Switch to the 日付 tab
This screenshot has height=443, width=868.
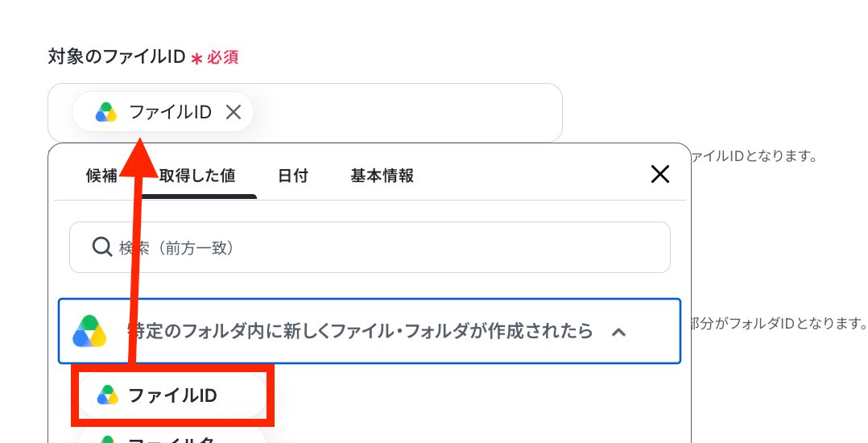[293, 176]
